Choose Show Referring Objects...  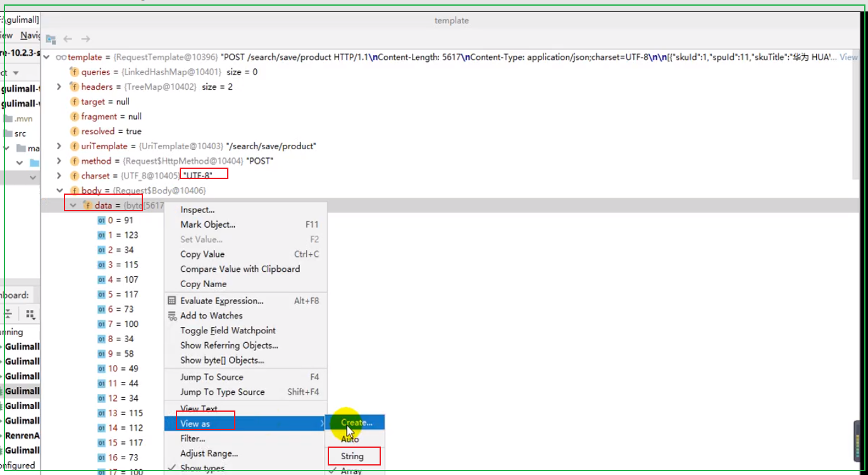(x=245, y=345)
